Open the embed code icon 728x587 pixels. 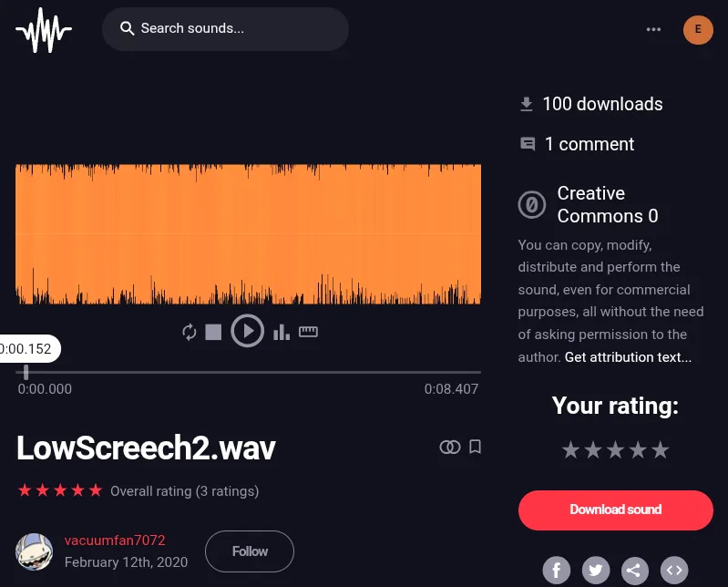click(674, 570)
